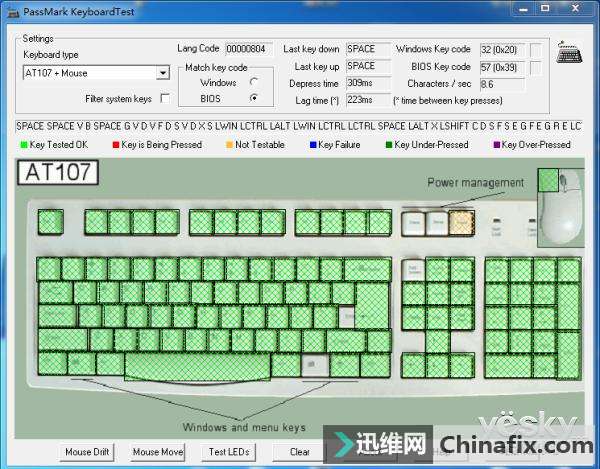
Task: Click the orange Not Testable swatch
Action: click(x=229, y=145)
